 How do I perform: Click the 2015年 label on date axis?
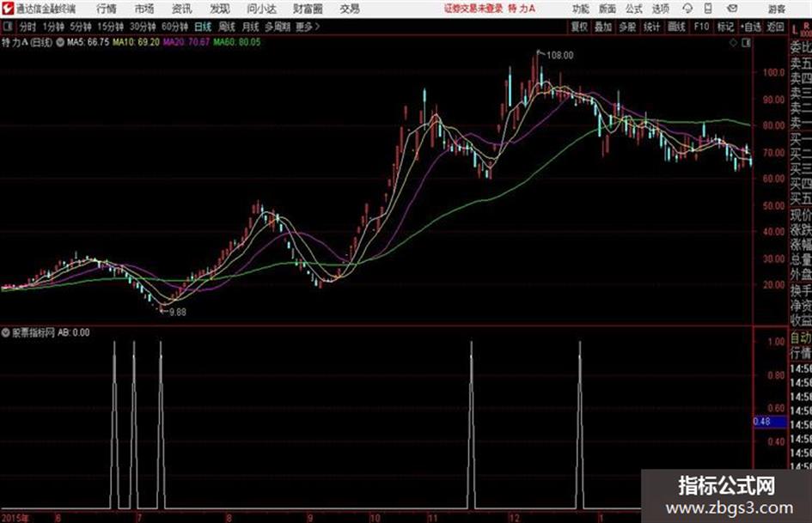pyautogui.click(x=15, y=518)
